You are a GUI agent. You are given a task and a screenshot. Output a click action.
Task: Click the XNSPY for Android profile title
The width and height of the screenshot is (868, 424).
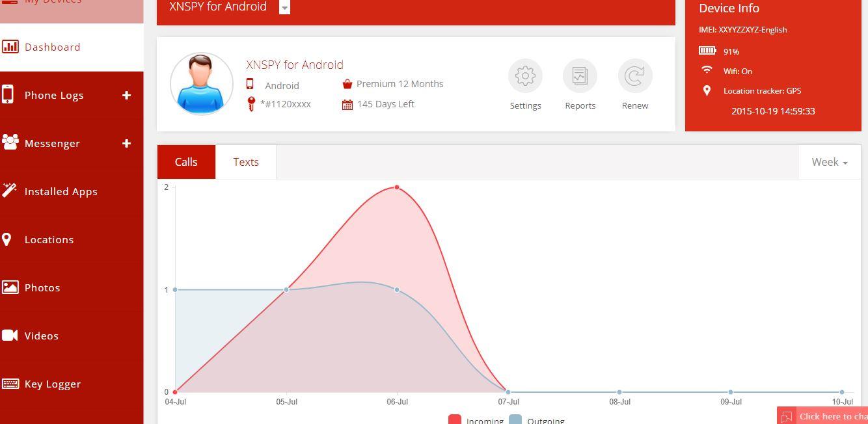click(295, 64)
